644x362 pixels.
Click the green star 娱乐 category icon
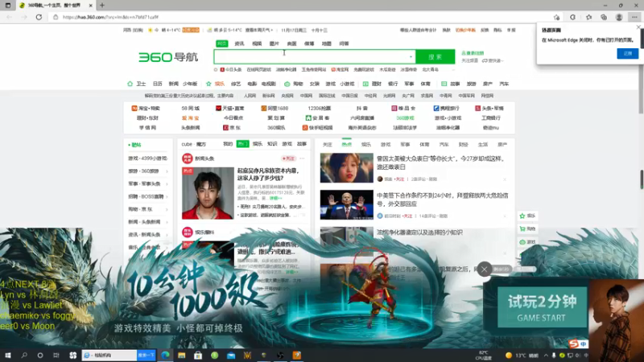pos(208,84)
